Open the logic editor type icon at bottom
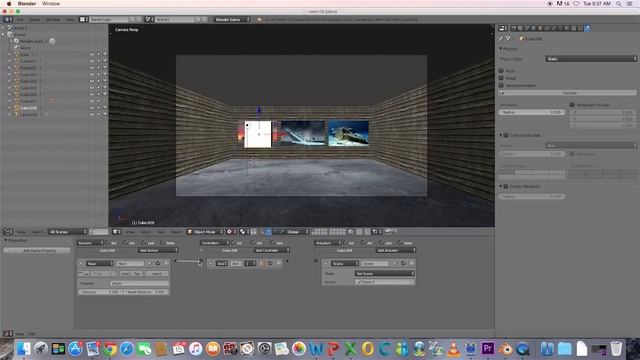This screenshot has height=360, width=640. click(x=7, y=334)
